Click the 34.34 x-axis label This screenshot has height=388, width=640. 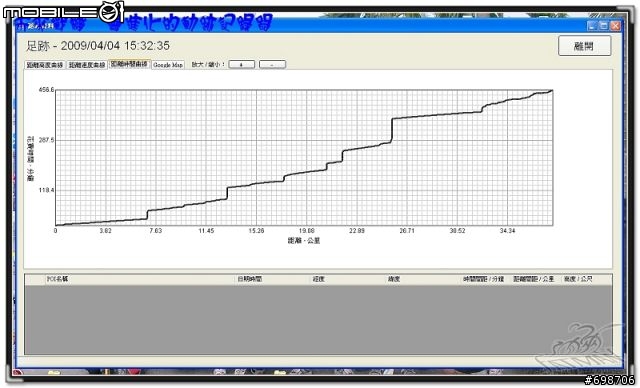click(507, 231)
